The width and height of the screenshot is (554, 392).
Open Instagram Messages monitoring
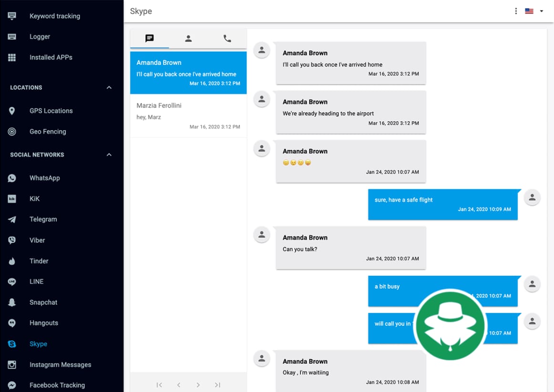(60, 364)
